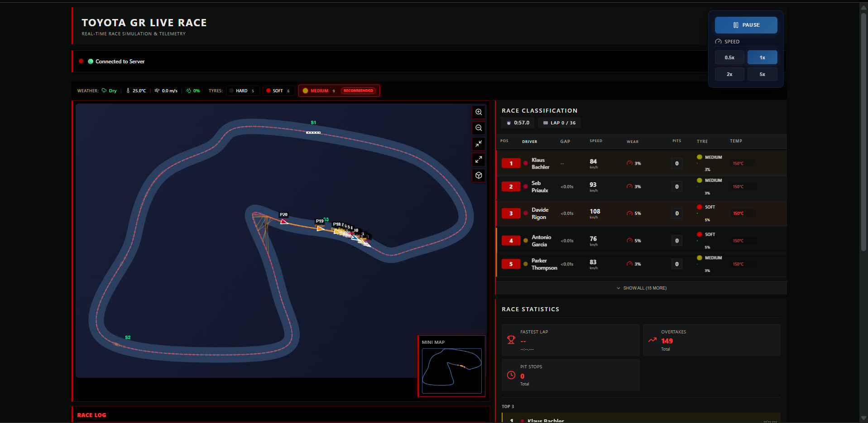Viewport: 868px width, 423px height.
Task: Click the SPEED column header
Action: pyautogui.click(x=596, y=141)
